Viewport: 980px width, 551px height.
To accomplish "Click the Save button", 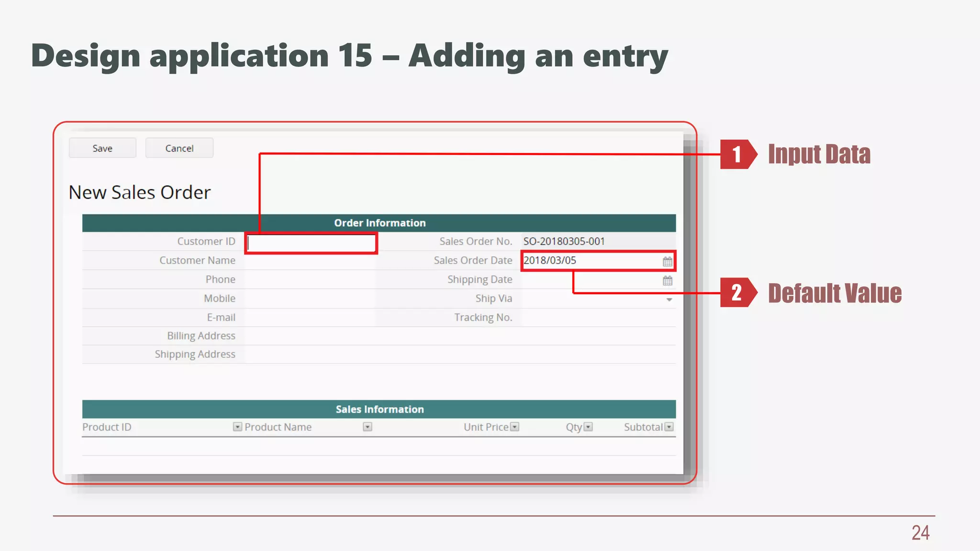I will point(102,148).
